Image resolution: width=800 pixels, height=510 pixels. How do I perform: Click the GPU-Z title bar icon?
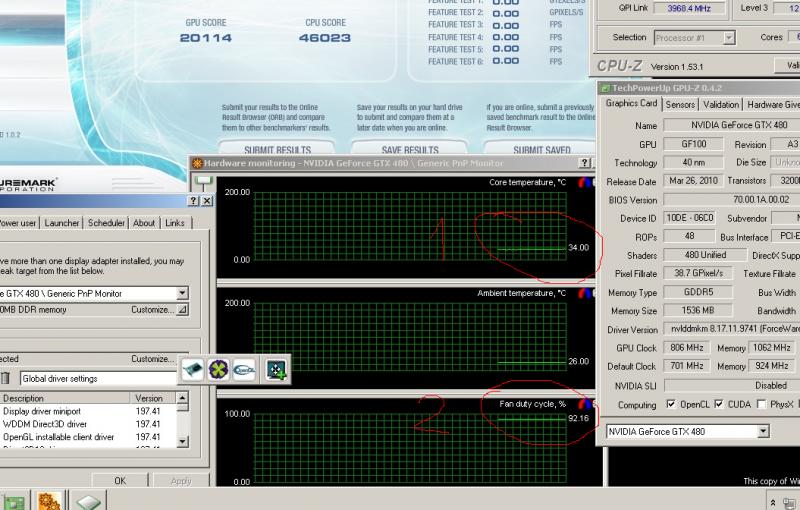605,88
